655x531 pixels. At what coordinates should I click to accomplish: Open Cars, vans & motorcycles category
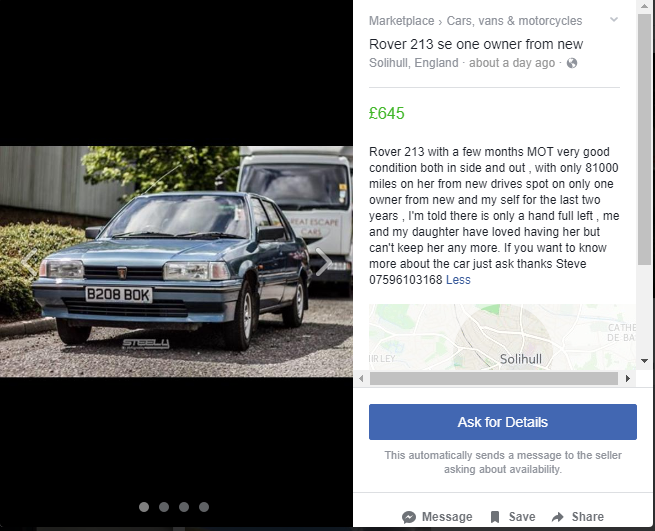(x=514, y=20)
